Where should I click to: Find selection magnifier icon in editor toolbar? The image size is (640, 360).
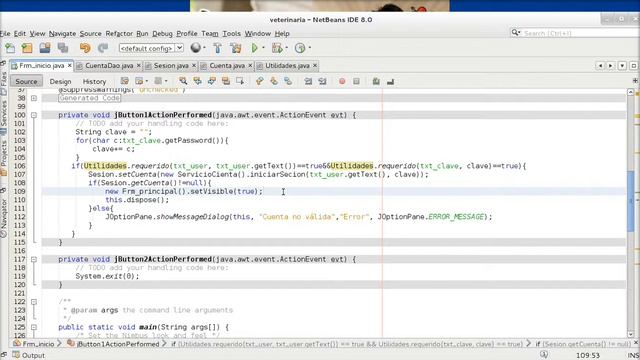coord(183,81)
